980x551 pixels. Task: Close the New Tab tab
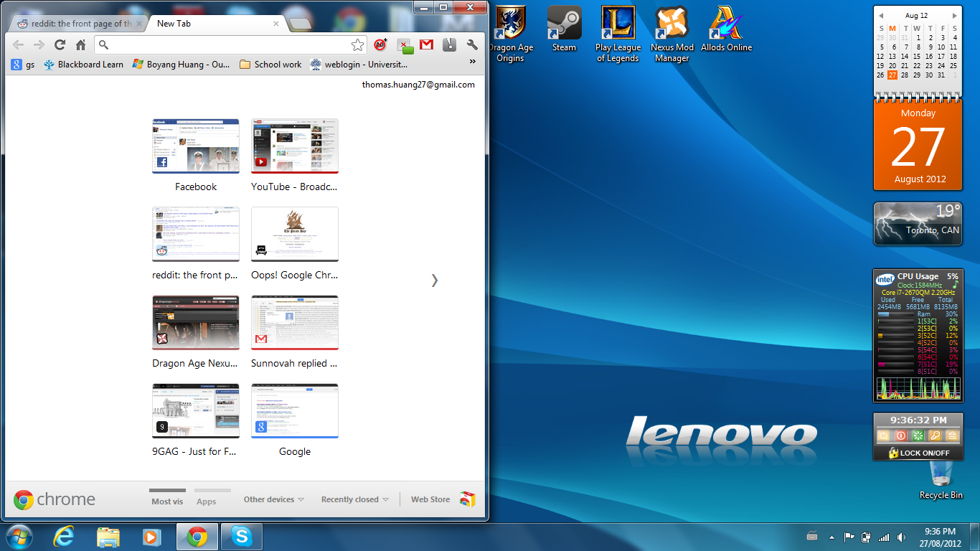pos(276,24)
